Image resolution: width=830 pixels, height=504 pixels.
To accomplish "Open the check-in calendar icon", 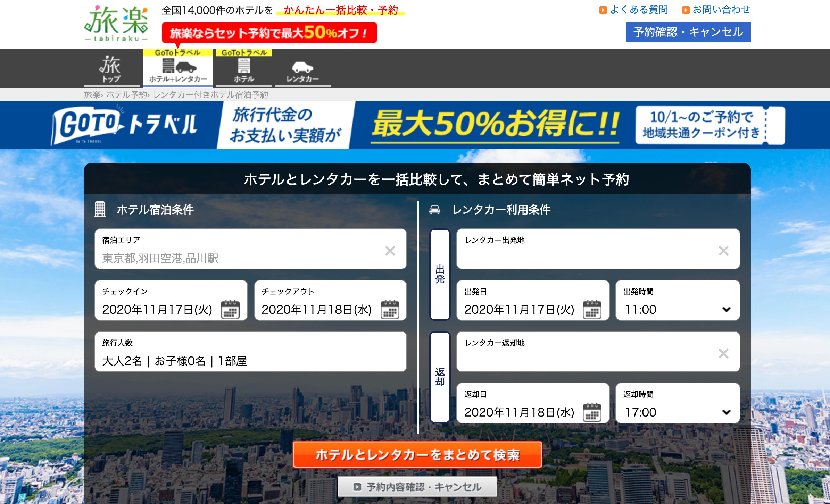I will (230, 309).
